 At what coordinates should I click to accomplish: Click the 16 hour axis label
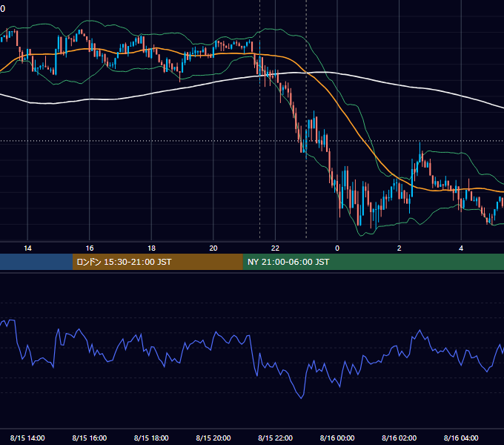click(x=90, y=248)
